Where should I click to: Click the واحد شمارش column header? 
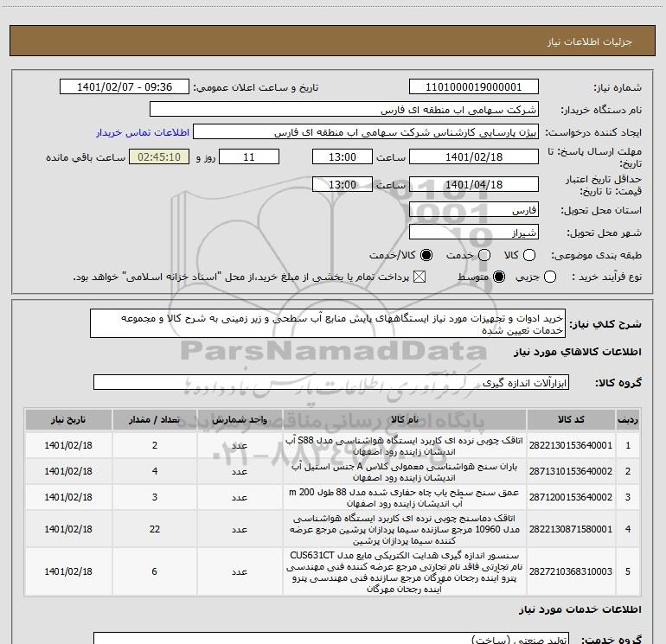tap(240, 419)
